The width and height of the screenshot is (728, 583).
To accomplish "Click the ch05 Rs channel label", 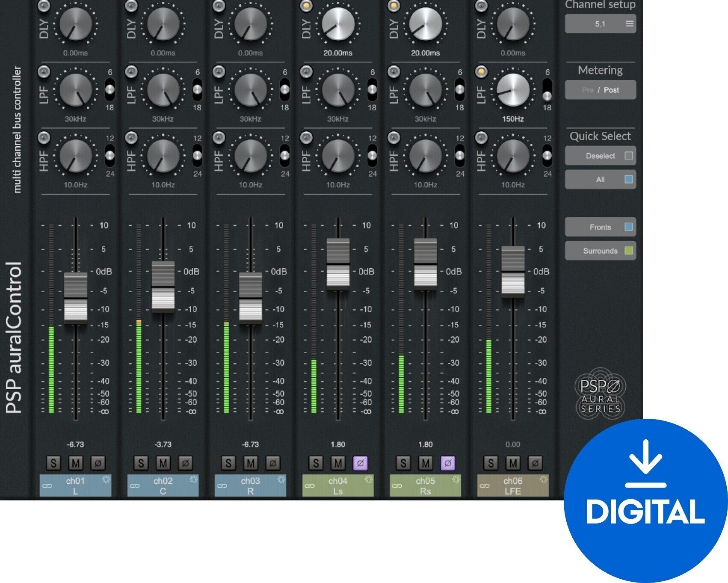I will pos(425,485).
